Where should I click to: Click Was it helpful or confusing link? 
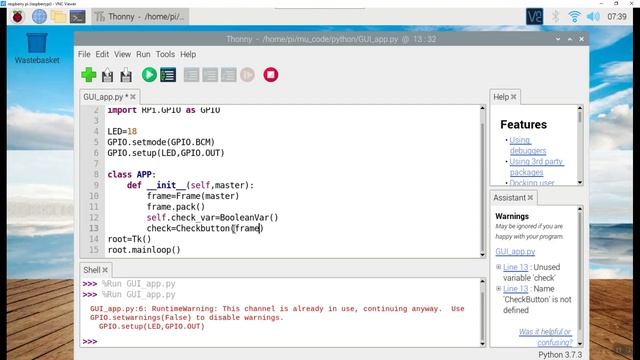[x=546, y=337]
